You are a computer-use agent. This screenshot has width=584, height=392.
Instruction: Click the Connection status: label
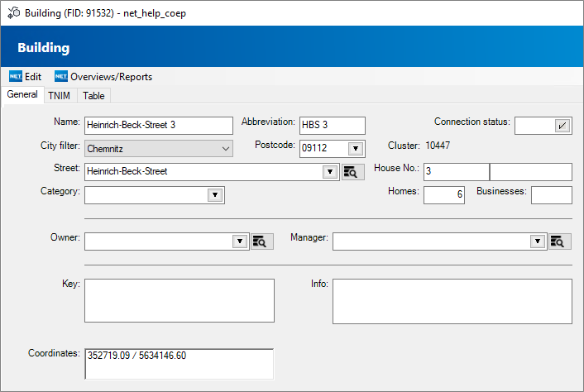472,122
